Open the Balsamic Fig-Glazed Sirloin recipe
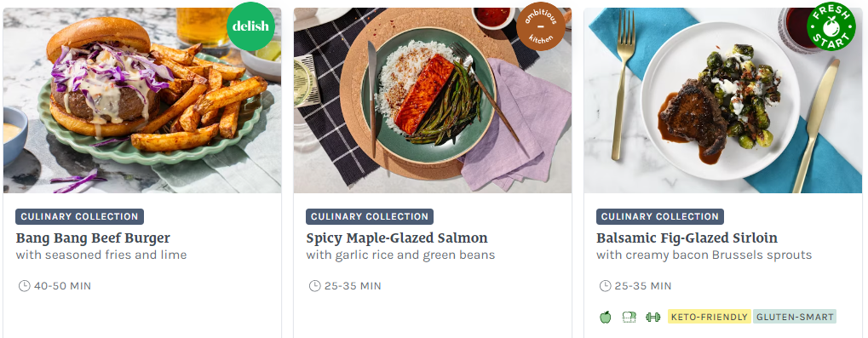868x338 pixels. pos(687,238)
